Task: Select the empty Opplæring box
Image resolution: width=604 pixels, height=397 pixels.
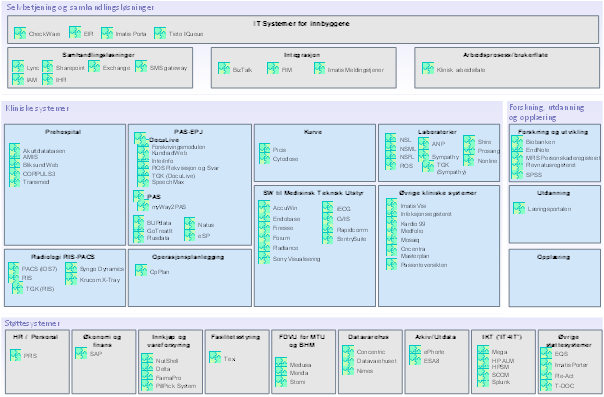Action: 554,278
